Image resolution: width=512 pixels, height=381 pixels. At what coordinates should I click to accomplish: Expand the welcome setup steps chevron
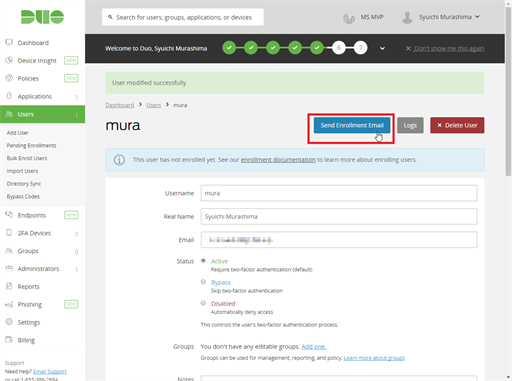click(382, 48)
